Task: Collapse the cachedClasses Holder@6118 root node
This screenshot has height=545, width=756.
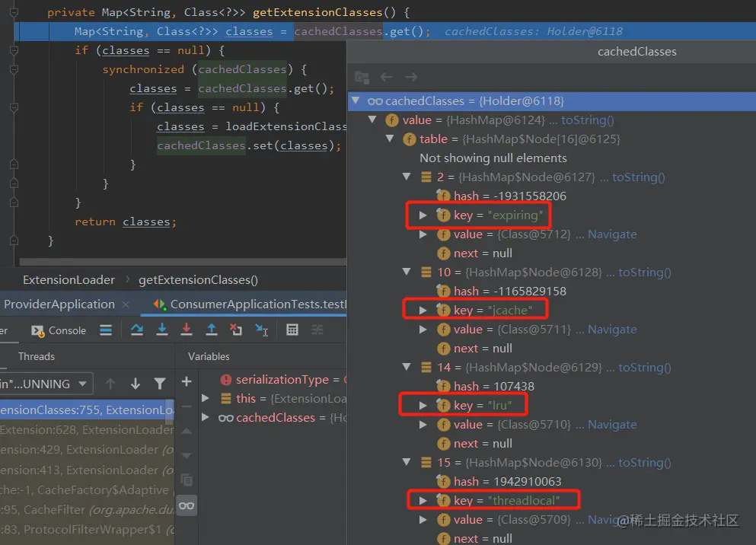Action: point(356,100)
